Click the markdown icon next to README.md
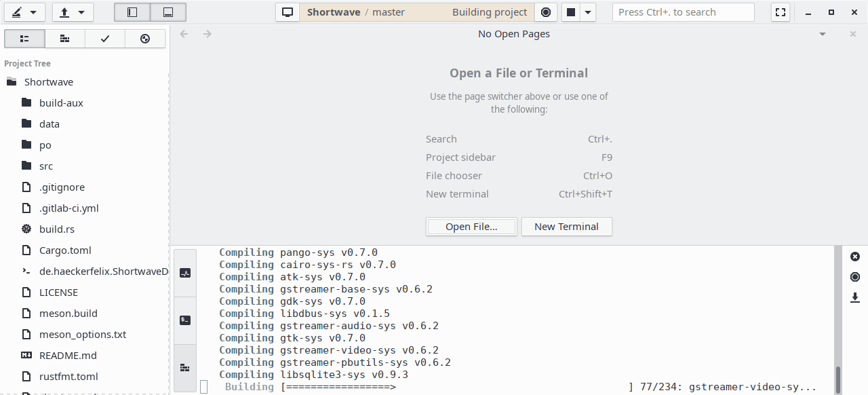 pos(26,355)
